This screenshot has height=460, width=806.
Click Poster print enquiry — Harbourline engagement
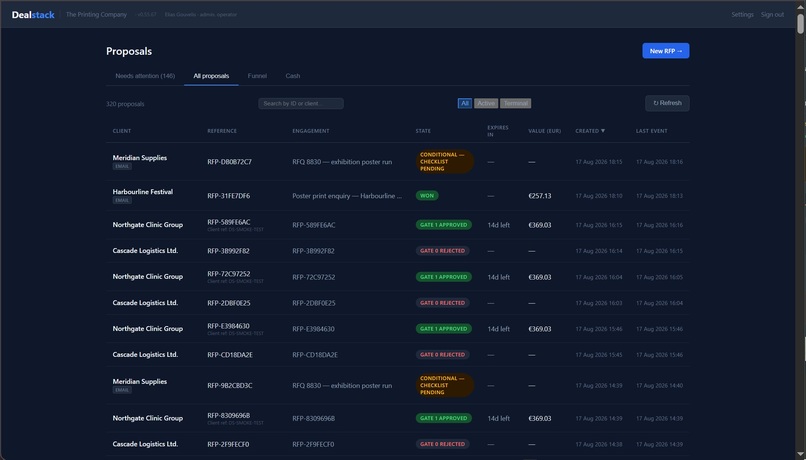(x=347, y=196)
